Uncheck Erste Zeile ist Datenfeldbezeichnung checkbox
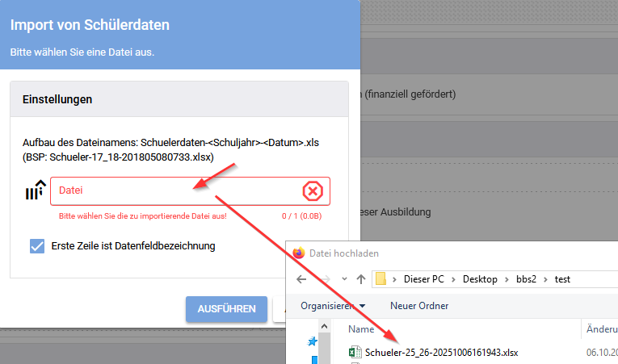Viewport: 618px width, 364px height. tap(37, 246)
